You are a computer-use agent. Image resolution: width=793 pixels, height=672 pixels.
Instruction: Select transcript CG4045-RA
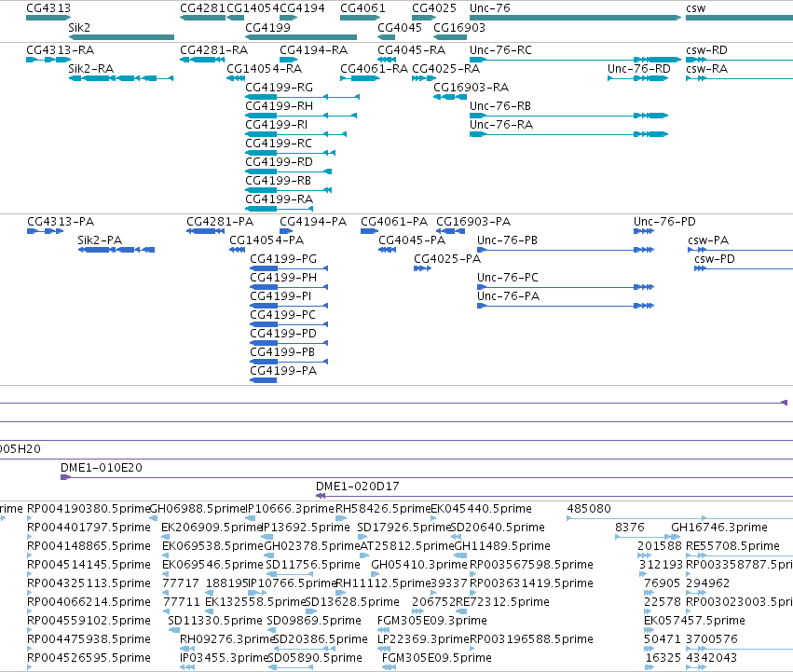(387, 60)
